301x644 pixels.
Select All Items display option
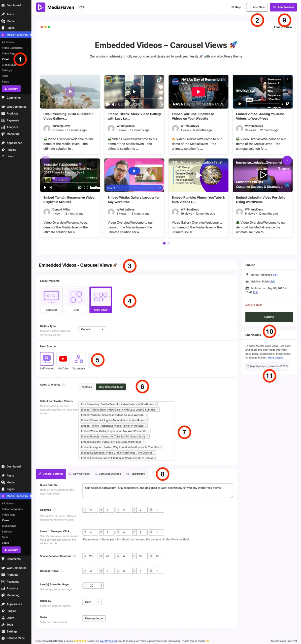pos(87,387)
